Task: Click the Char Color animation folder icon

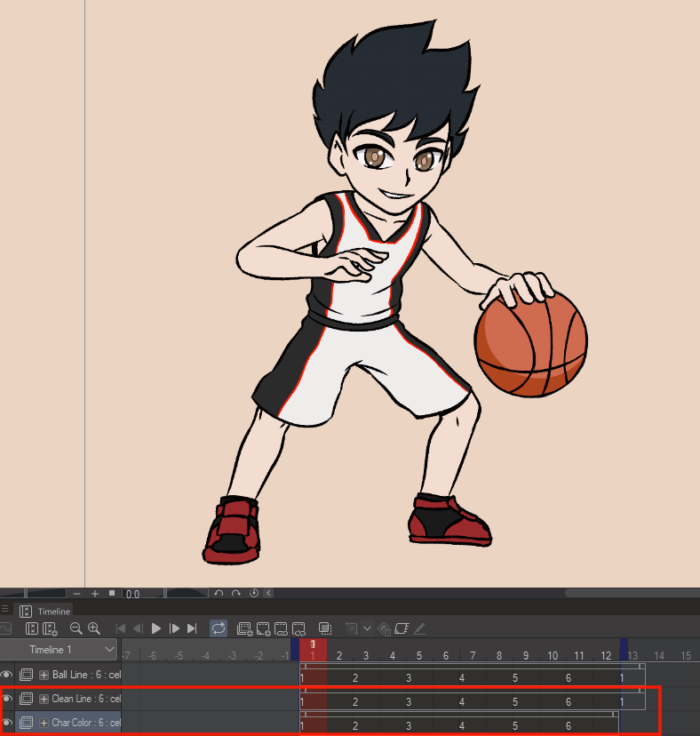Action: click(27, 723)
